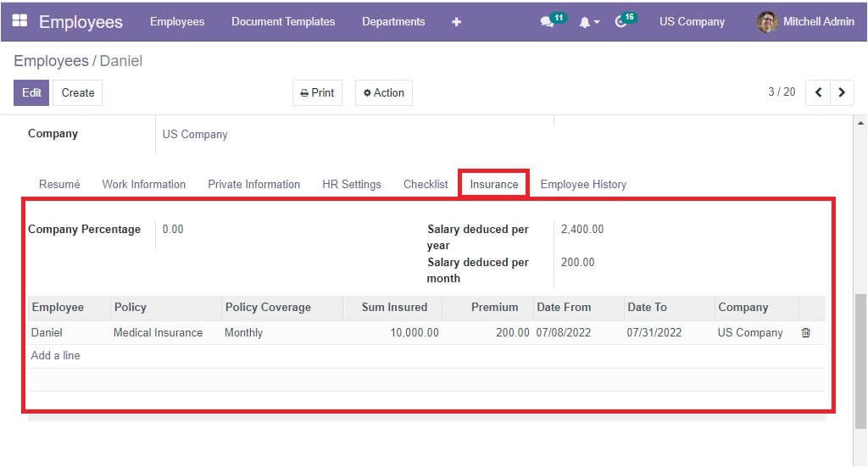The height and width of the screenshot is (467, 868).
Task: Open the Employee History tab
Action: coord(583,184)
